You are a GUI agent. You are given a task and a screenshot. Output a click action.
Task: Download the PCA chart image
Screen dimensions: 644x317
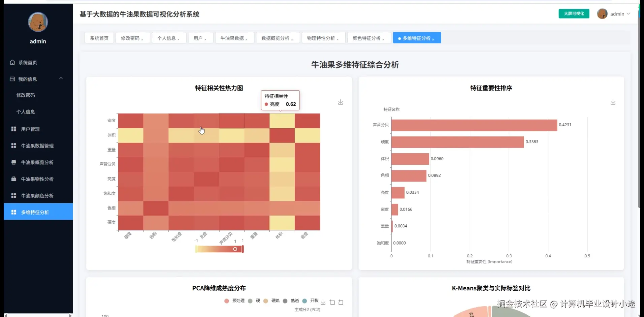323,302
